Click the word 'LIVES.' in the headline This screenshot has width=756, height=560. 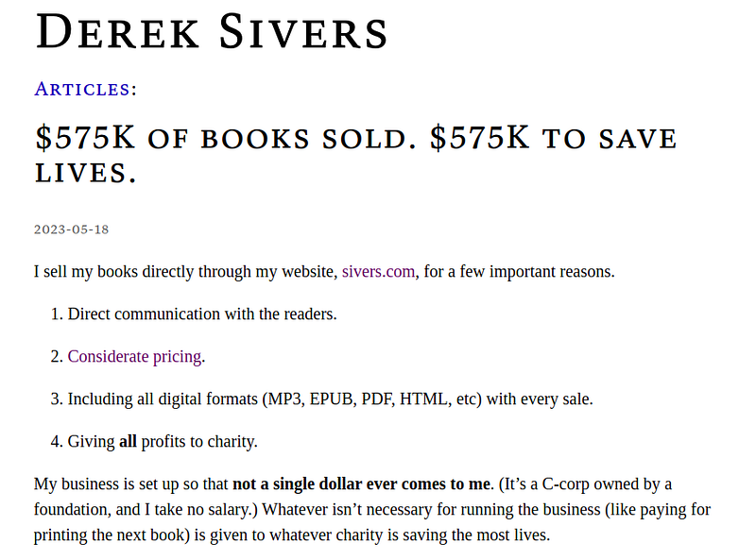click(86, 173)
